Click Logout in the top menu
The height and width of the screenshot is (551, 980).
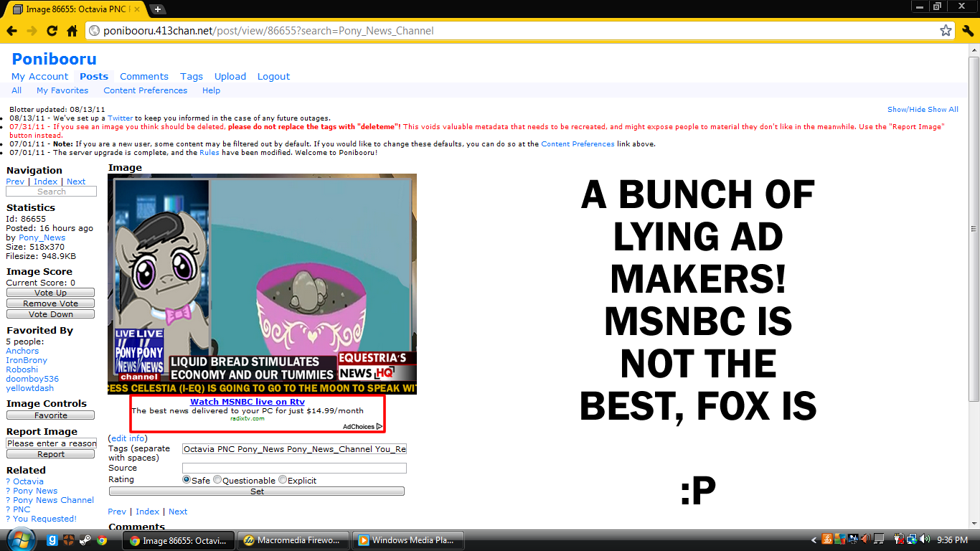pyautogui.click(x=274, y=77)
